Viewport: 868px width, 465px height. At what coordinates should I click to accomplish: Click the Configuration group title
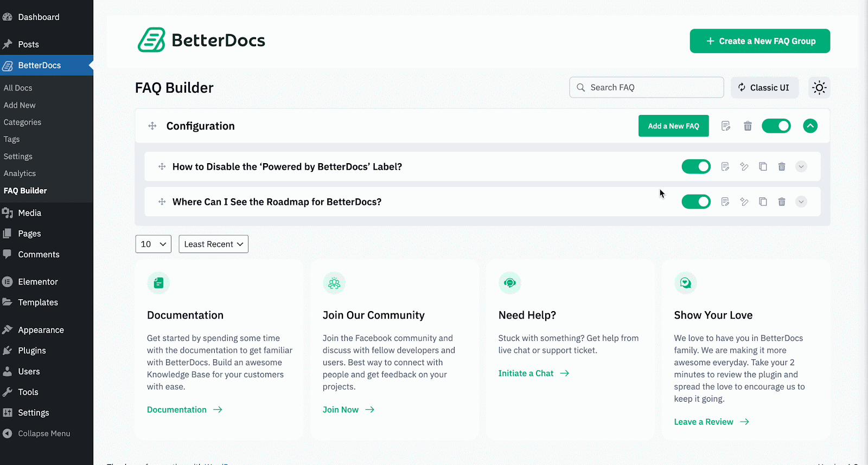click(x=201, y=126)
